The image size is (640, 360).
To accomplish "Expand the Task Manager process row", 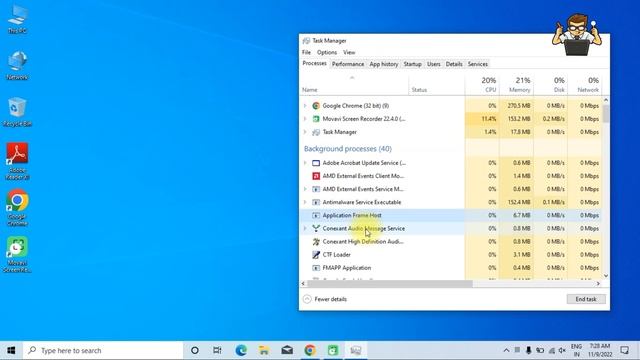I will tap(305, 132).
